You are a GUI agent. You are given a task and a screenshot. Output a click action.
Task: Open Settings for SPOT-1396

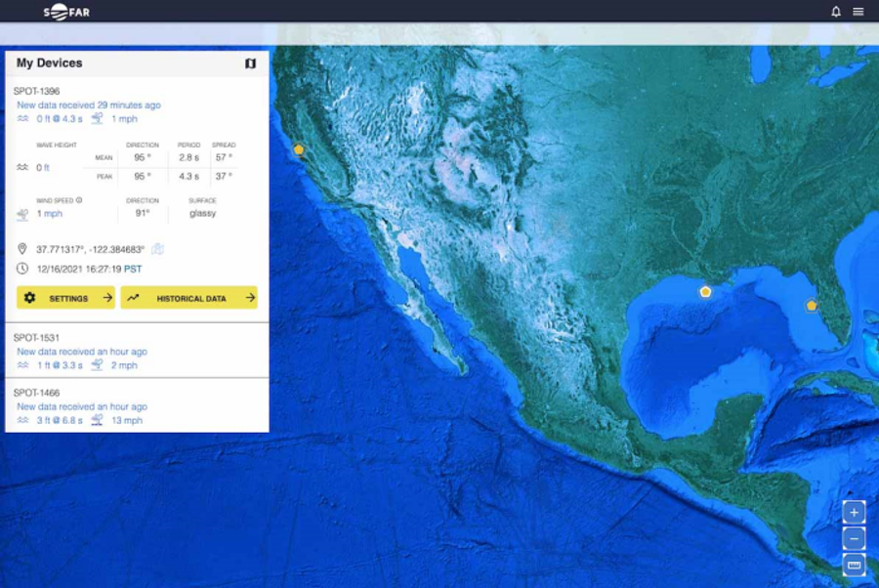coord(66,298)
